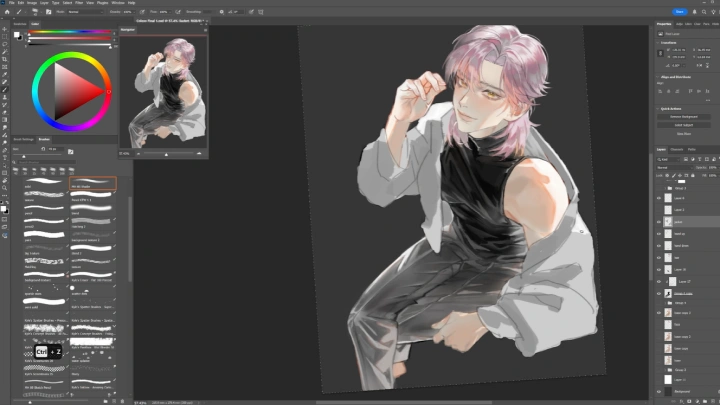The height and width of the screenshot is (405, 720).
Task: Select the Hand tool in the toolbar
Action: coord(5,180)
